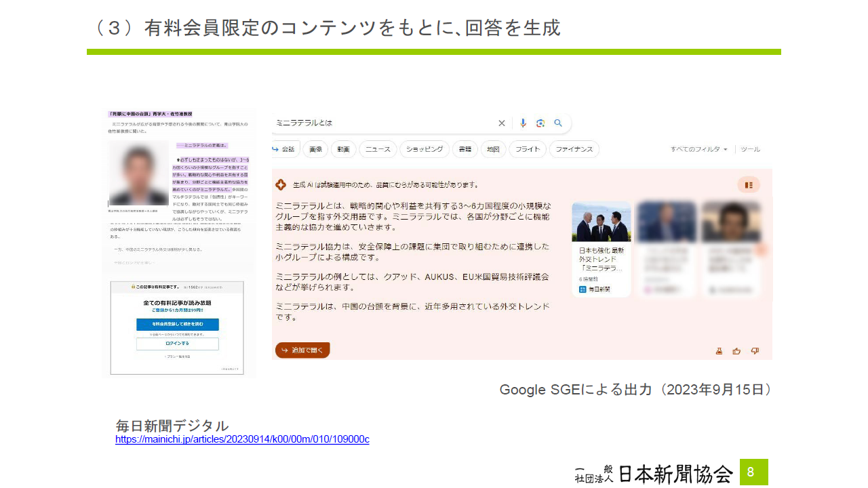Screen dimensions: 868x488
Task: Click the 毎日新聞デジタル heading
Action: pyautogui.click(x=172, y=426)
